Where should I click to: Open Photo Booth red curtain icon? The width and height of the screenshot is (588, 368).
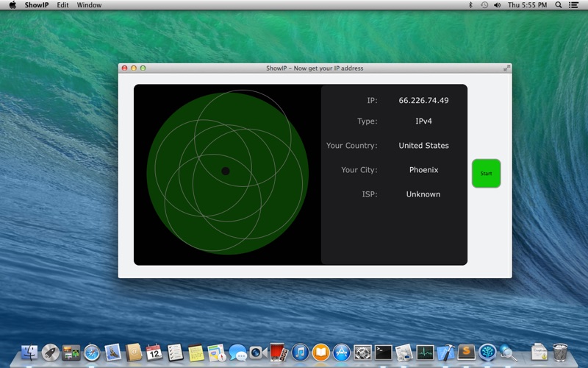point(279,353)
